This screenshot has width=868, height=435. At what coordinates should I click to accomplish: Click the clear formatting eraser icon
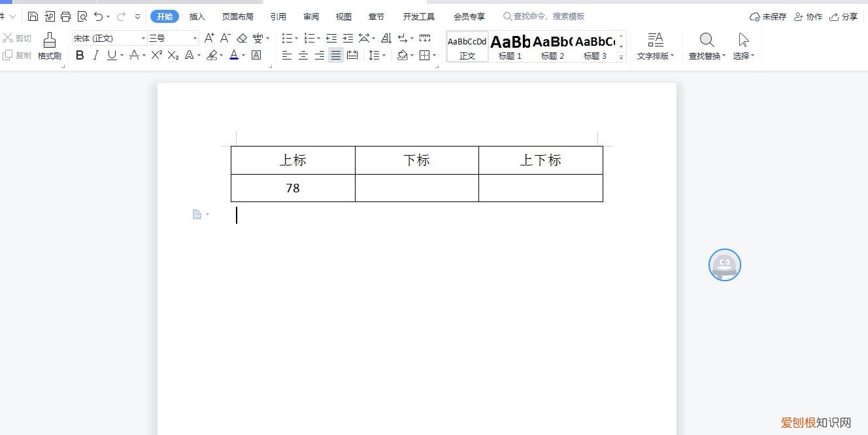tap(241, 38)
